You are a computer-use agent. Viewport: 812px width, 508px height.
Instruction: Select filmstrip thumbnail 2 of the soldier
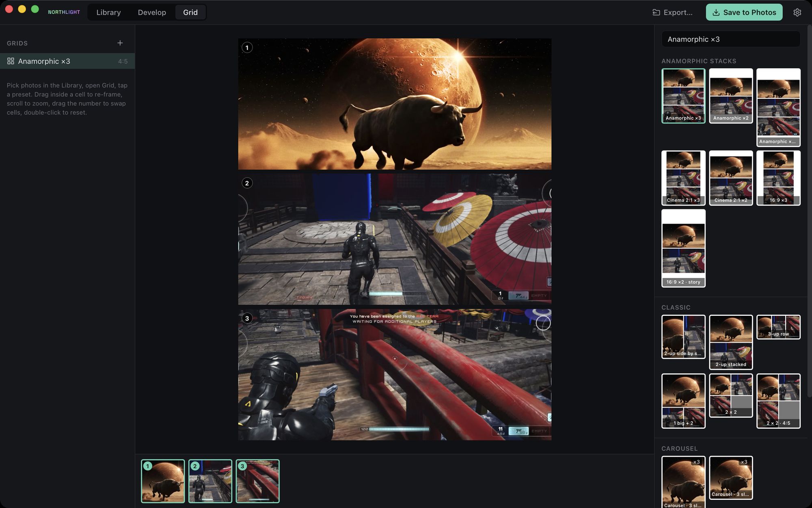(210, 481)
